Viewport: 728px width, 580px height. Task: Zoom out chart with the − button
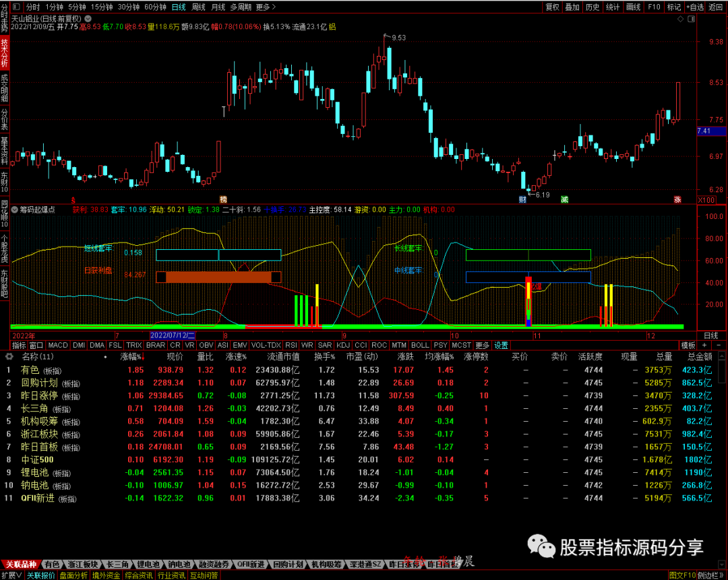[x=719, y=345]
